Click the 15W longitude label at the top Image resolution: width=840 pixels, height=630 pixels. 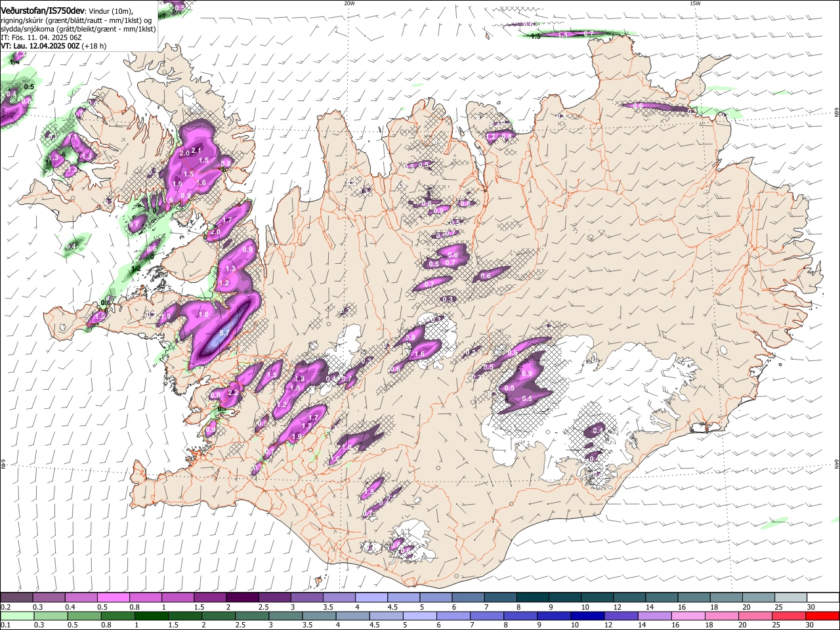(x=695, y=3)
